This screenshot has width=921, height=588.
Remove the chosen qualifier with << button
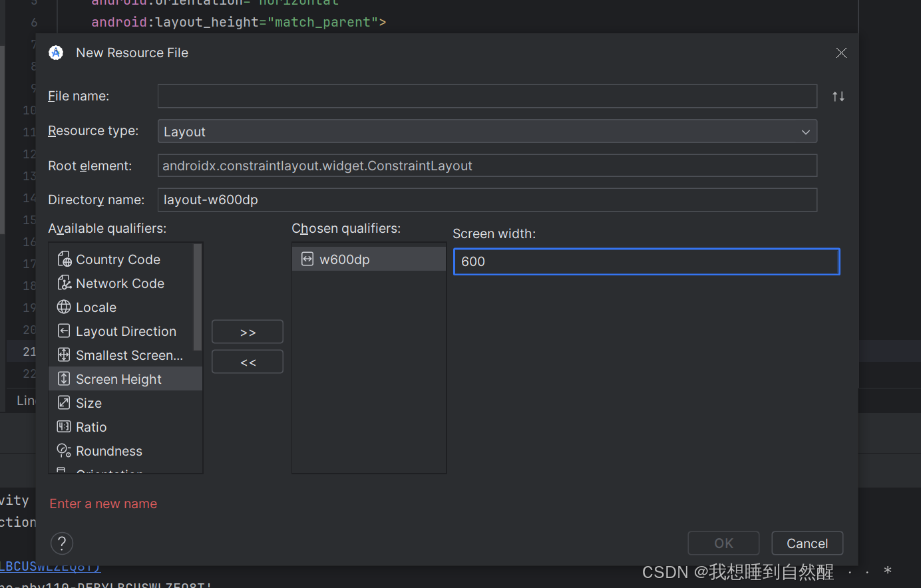248,362
